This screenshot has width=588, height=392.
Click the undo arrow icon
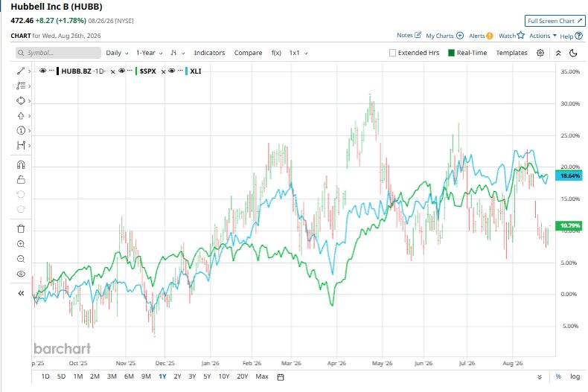21,194
